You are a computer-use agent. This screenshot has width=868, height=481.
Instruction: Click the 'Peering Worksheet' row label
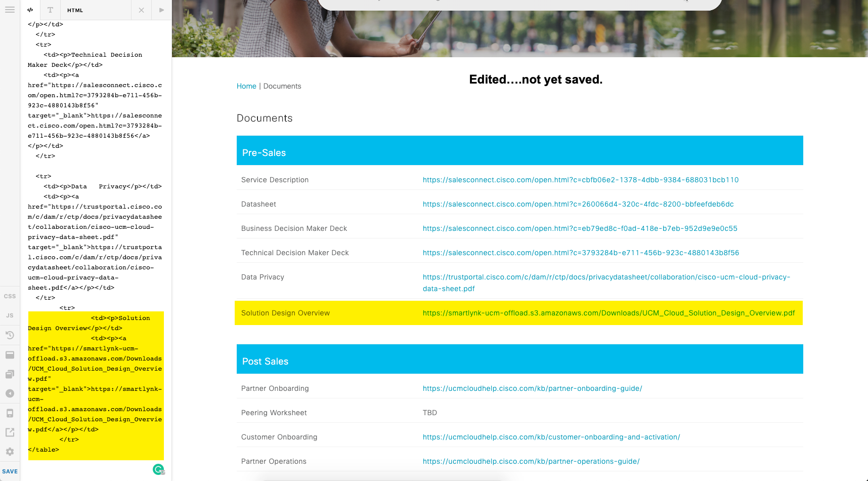coord(274,413)
